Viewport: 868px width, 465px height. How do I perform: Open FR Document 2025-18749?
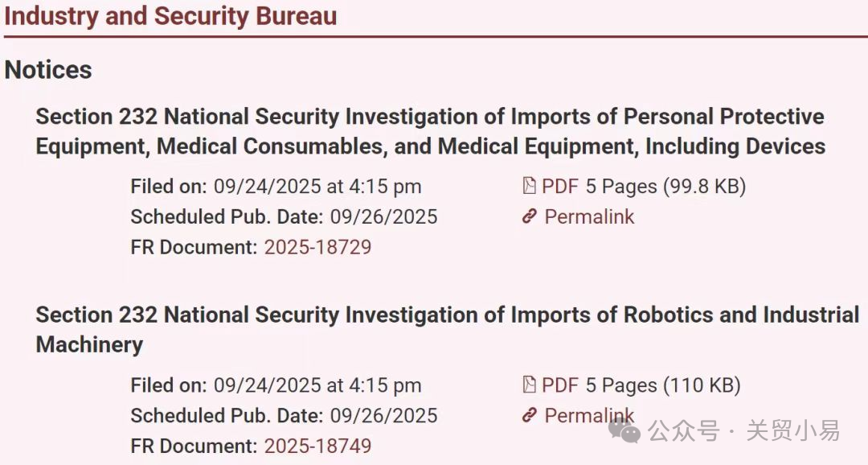tap(317, 446)
